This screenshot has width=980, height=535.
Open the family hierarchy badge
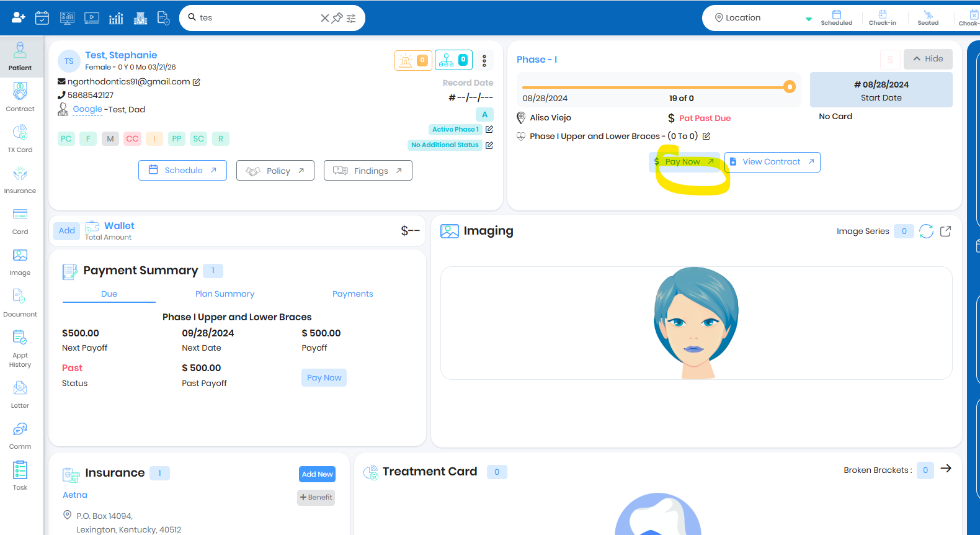[453, 60]
